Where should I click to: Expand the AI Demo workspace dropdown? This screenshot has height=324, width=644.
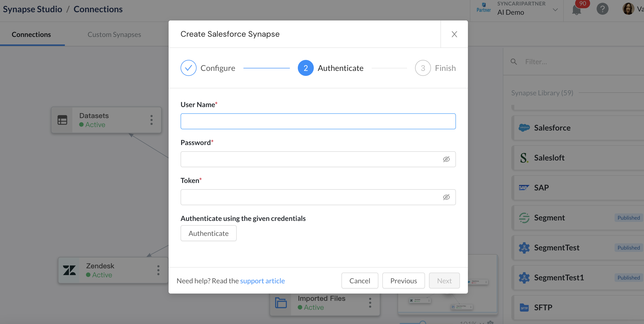[555, 9]
